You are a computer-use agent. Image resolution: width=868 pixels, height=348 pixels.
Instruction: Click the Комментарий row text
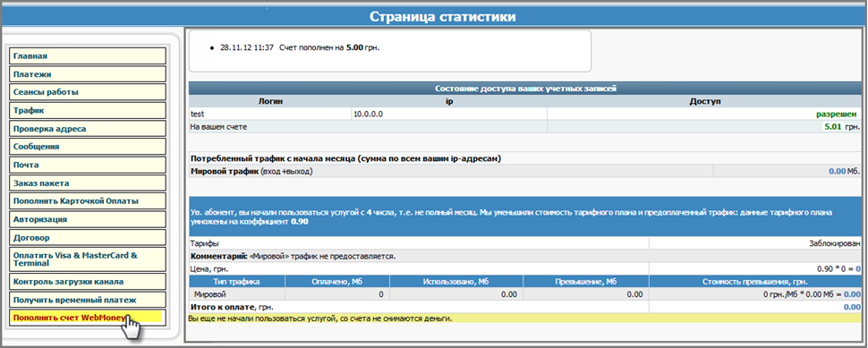[x=293, y=257]
